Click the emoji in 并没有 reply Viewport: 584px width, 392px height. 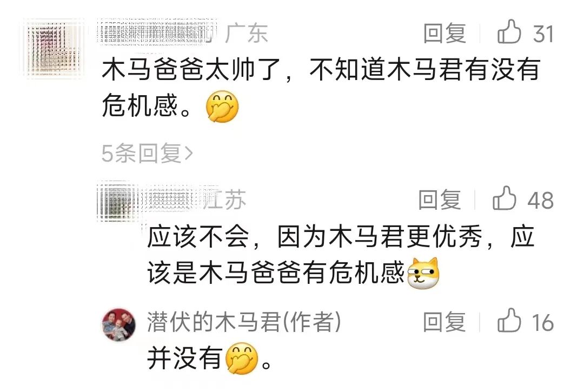(x=242, y=358)
